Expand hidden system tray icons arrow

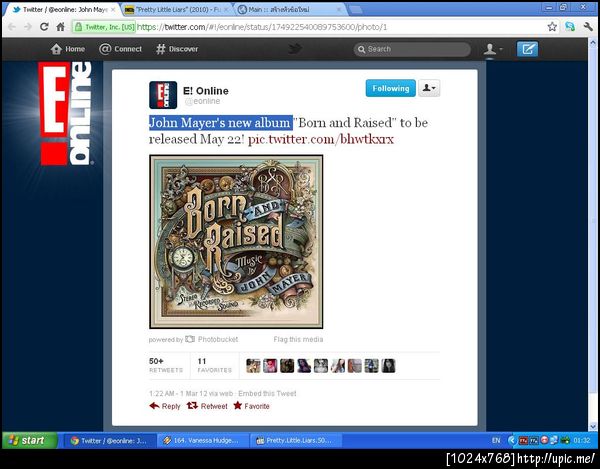[512, 441]
